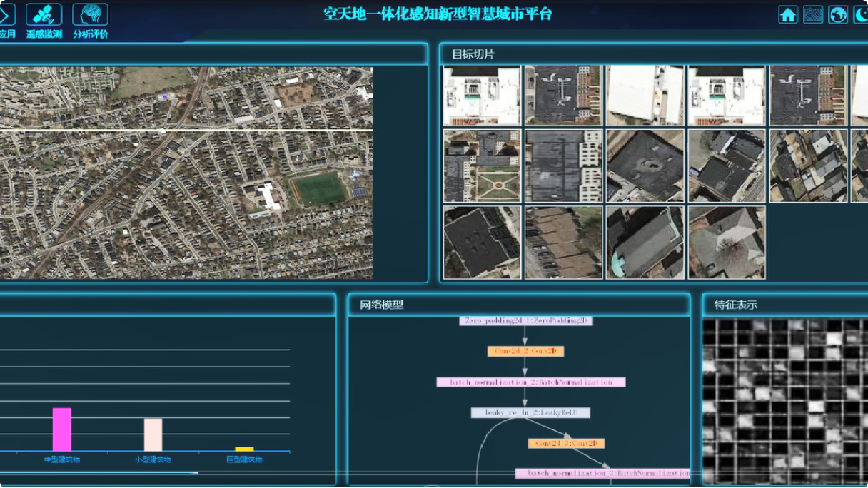Screen dimensions: 868x488
Task: Click the home icon in top-right toolbar
Action: click(788, 14)
